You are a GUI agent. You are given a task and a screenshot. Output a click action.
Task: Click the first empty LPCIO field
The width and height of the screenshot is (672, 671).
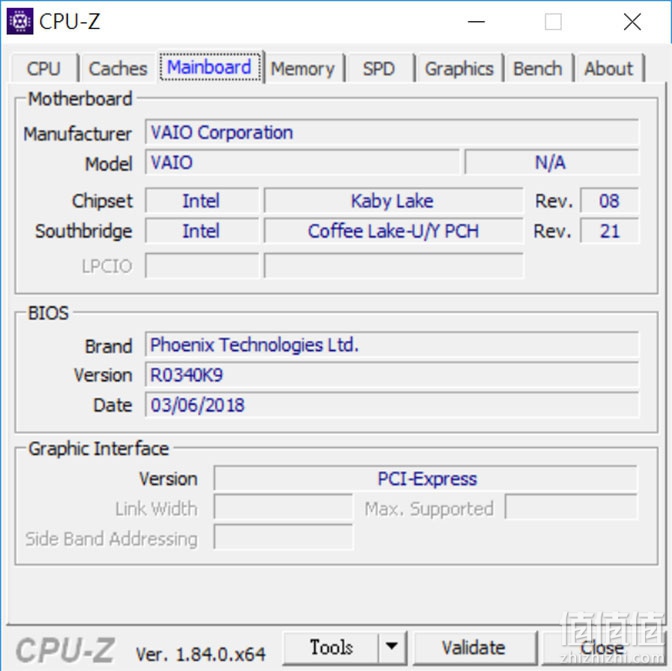[x=202, y=266]
